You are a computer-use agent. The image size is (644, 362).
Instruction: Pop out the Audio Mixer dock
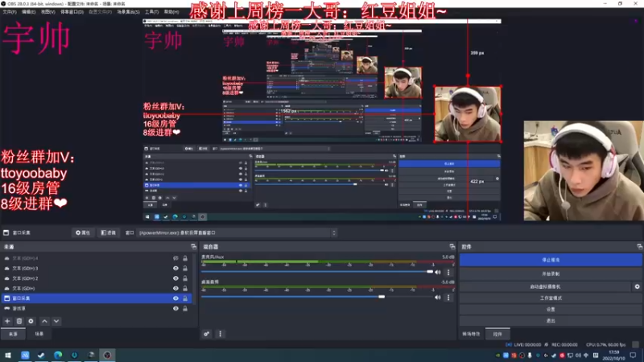coord(452,247)
